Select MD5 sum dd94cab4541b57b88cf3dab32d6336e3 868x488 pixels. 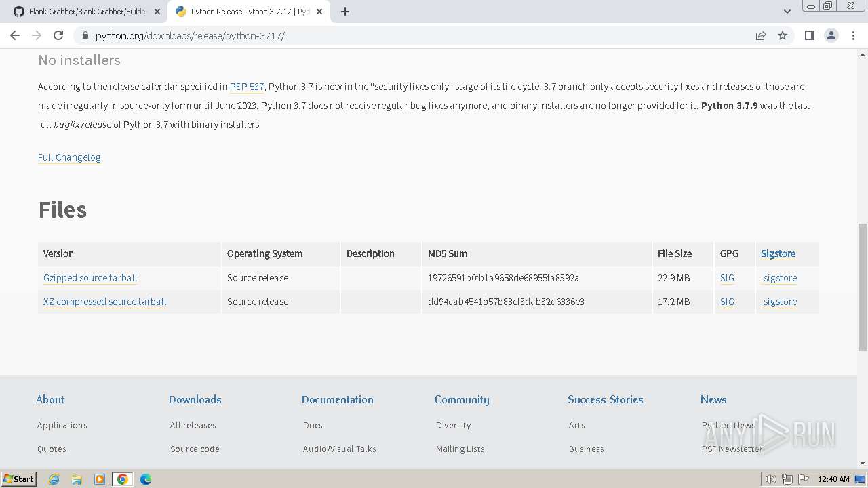(506, 302)
